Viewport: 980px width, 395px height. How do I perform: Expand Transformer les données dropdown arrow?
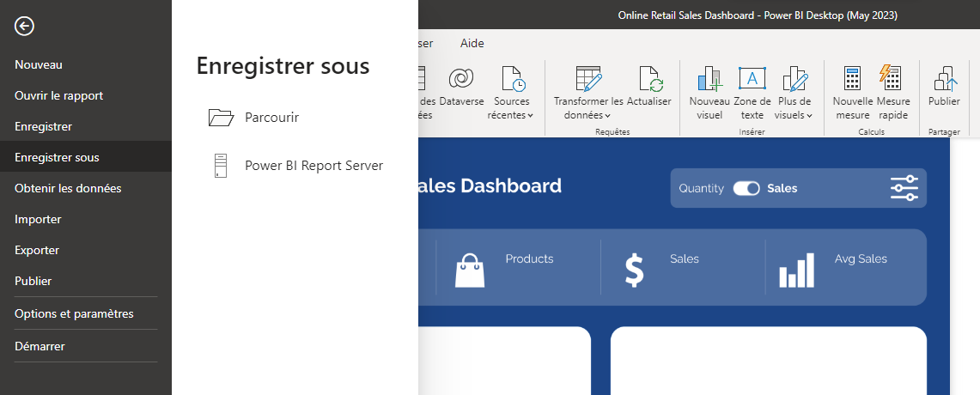coord(607,116)
